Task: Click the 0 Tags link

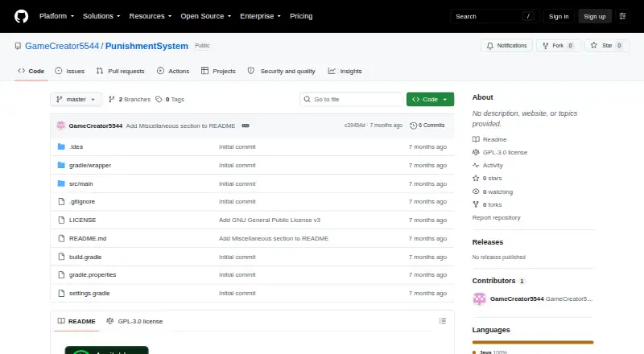Action: pyautogui.click(x=170, y=100)
